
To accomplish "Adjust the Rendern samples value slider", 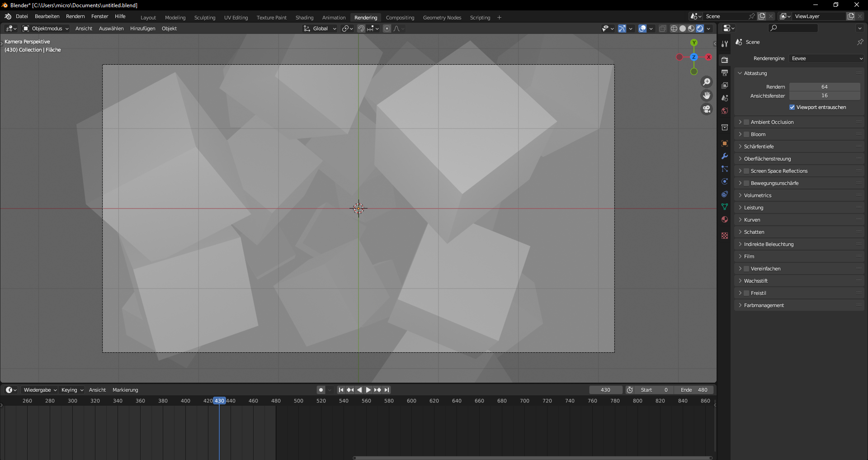I will (825, 86).
